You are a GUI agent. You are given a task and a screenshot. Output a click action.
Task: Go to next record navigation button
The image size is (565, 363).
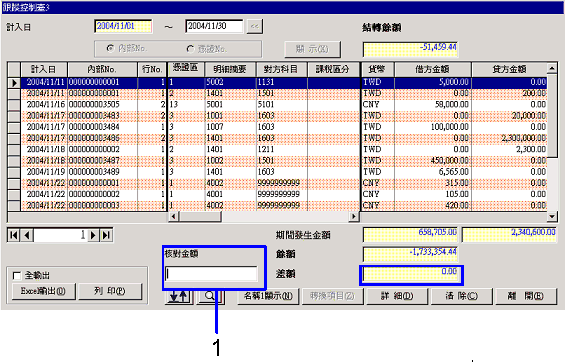(93, 235)
